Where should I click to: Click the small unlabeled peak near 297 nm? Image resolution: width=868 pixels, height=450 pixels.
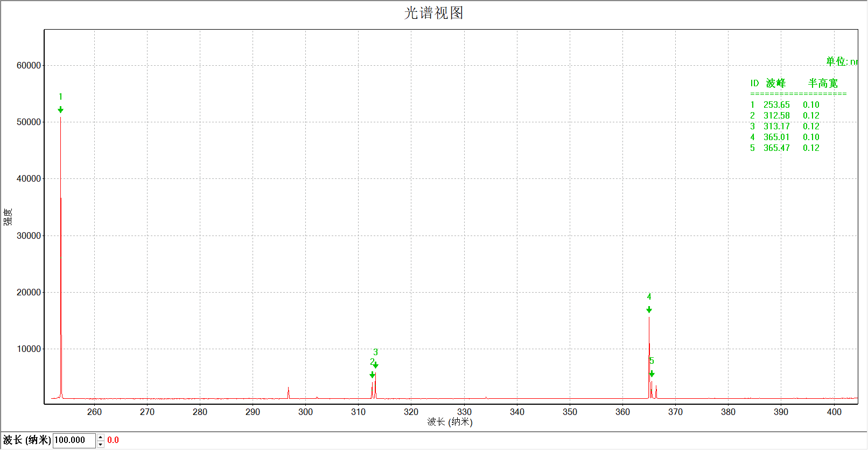point(289,393)
